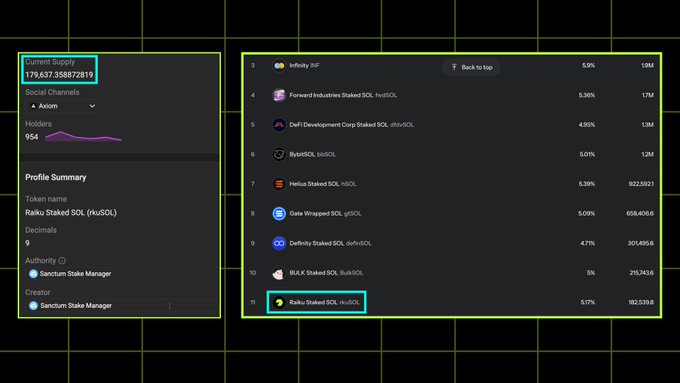680x383 pixels.
Task: Select the Helius Staked SOL hSOL name
Action: (323, 184)
